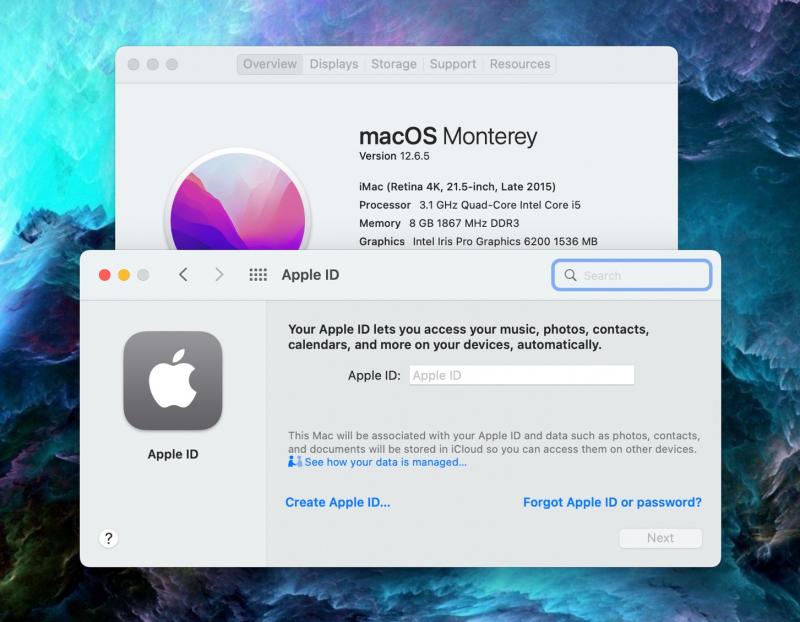Open See how your data is managed link
The width and height of the screenshot is (800, 622).
pyautogui.click(x=385, y=462)
